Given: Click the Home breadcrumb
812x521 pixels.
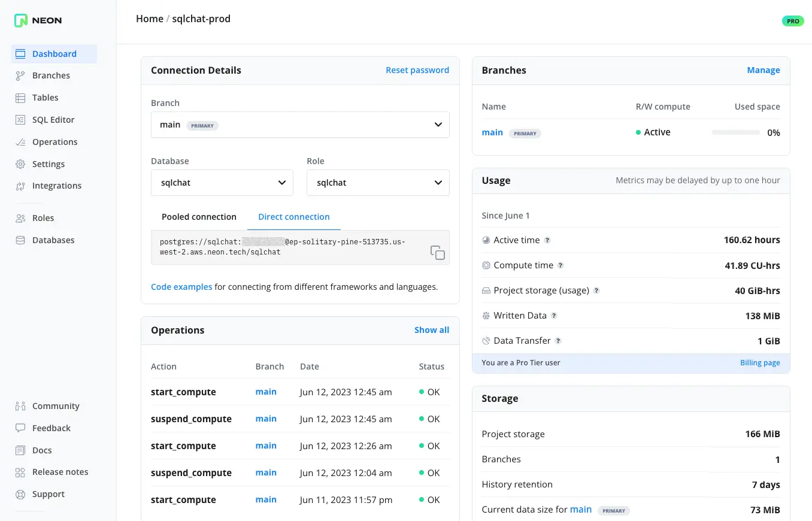Looking at the screenshot, I should click(149, 19).
